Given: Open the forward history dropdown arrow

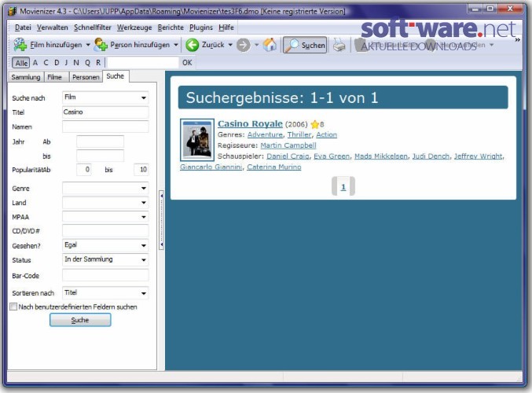Looking at the screenshot, I should [256, 45].
